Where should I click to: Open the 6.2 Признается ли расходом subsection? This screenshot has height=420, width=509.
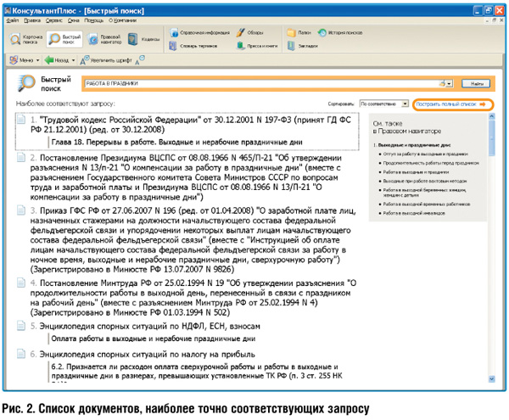tap(197, 372)
